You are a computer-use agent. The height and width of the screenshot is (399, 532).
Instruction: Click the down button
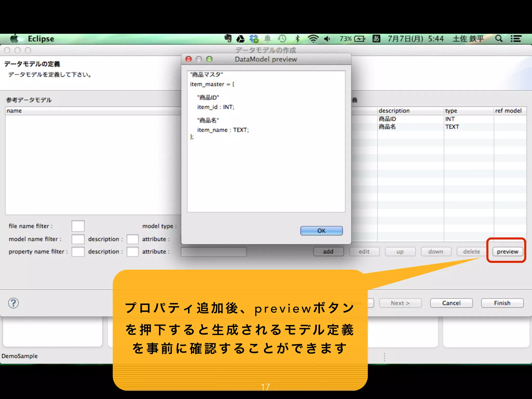tap(436, 251)
